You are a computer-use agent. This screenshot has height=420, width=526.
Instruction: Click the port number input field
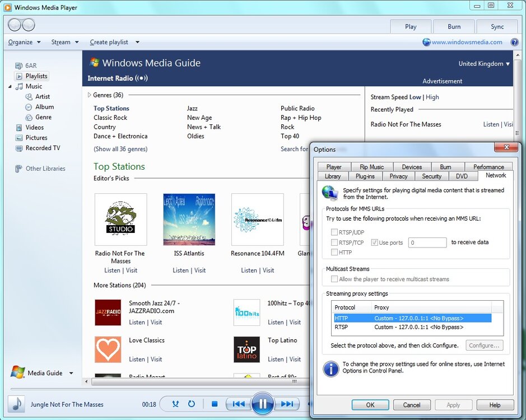coord(427,242)
